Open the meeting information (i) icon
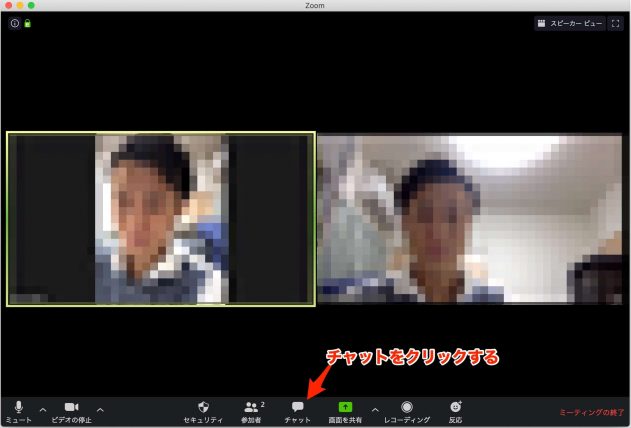The height and width of the screenshot is (428, 631). 14,22
